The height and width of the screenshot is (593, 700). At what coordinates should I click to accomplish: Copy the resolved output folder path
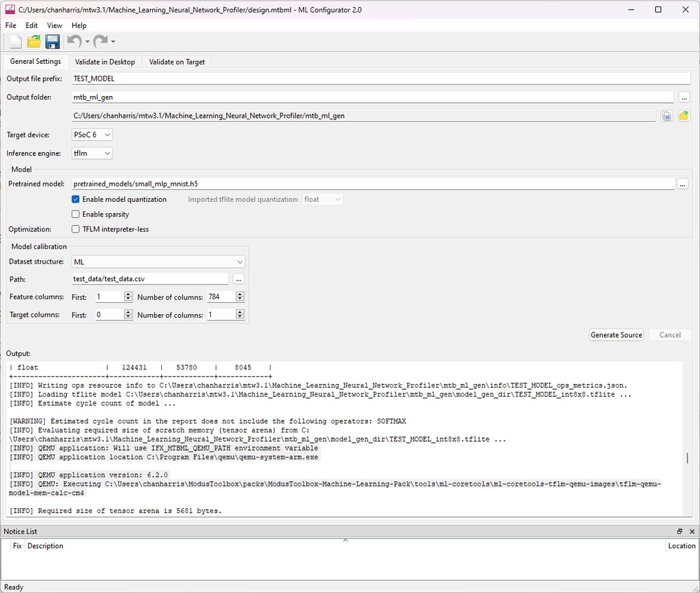666,116
